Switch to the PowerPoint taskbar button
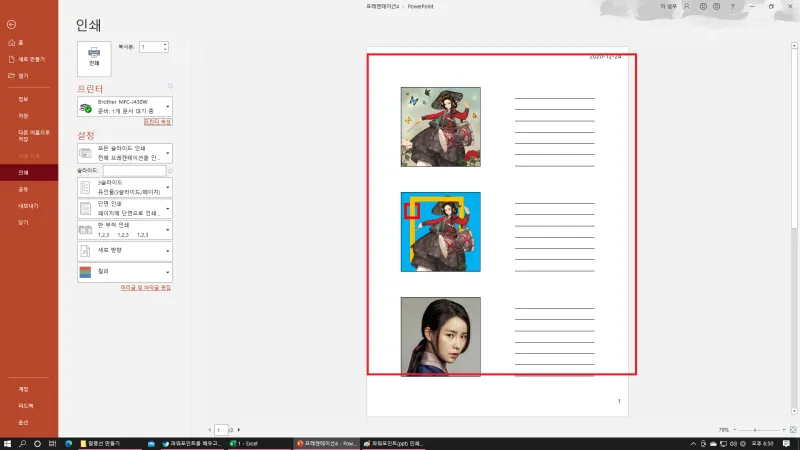Screen dimensions: 800x450 [326, 444]
